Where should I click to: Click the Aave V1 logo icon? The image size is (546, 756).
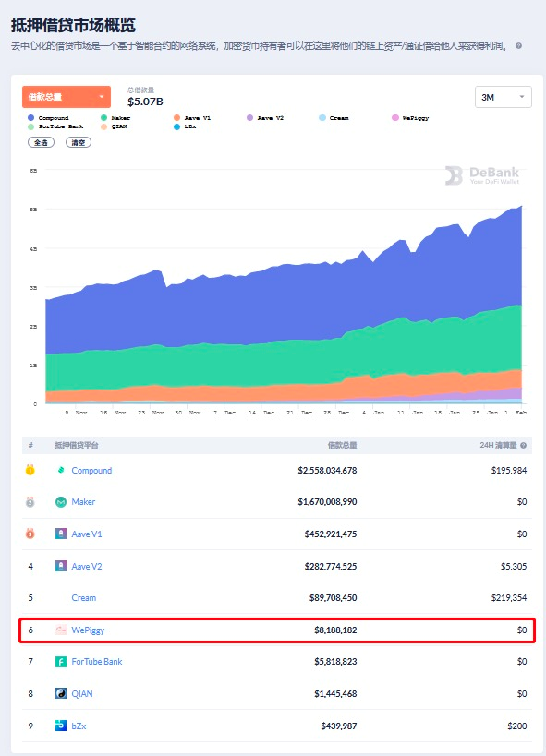click(x=61, y=534)
